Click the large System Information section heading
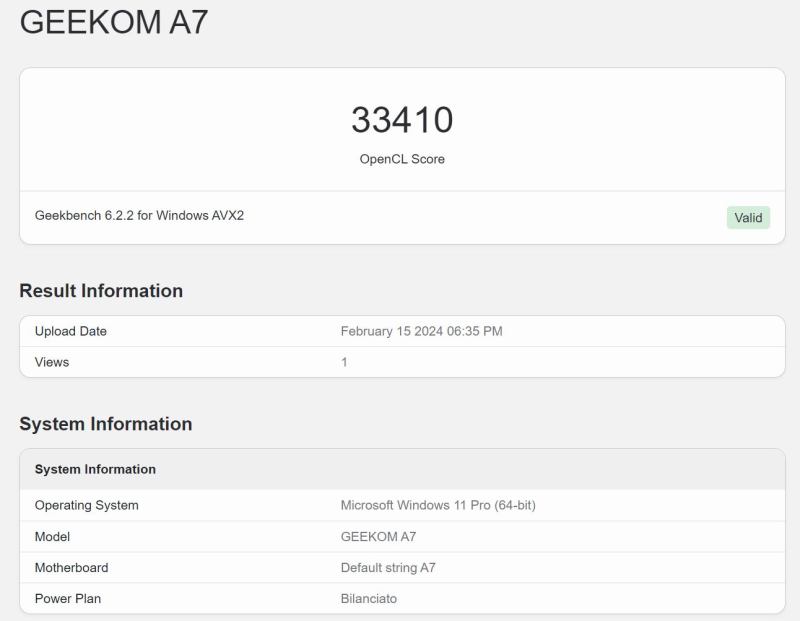 coord(105,424)
